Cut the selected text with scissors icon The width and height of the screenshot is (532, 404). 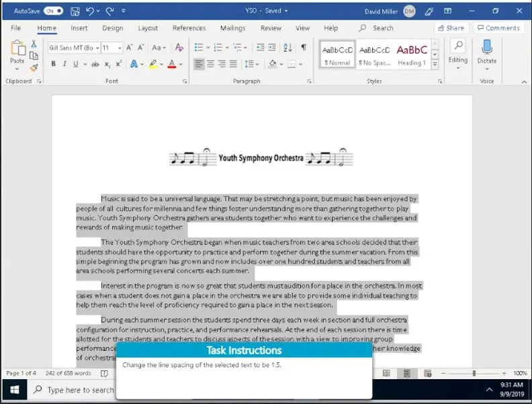point(34,44)
